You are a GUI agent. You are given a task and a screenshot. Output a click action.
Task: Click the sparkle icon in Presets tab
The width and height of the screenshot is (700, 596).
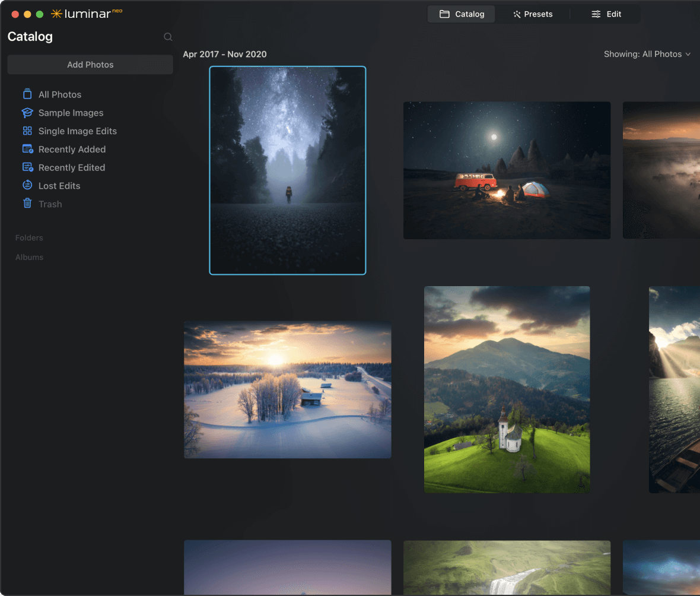tap(517, 14)
